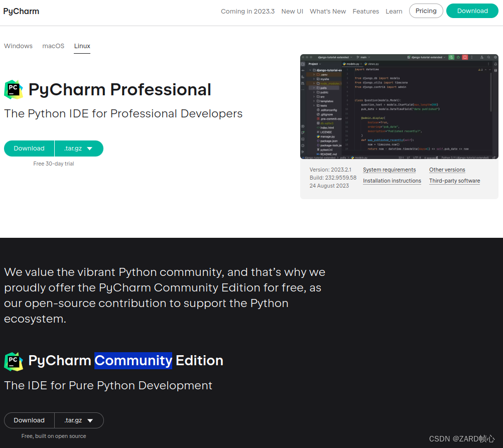Click the Free 30-day trial text
Screen dimensions: 503x448
point(54,164)
